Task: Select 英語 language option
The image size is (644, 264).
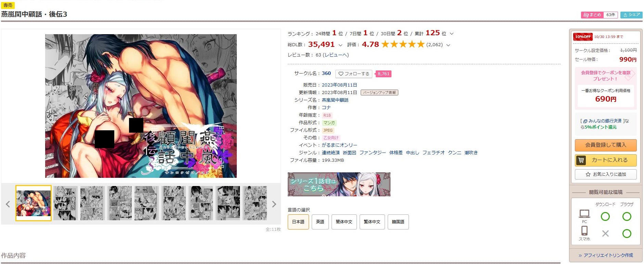Action: [320, 222]
